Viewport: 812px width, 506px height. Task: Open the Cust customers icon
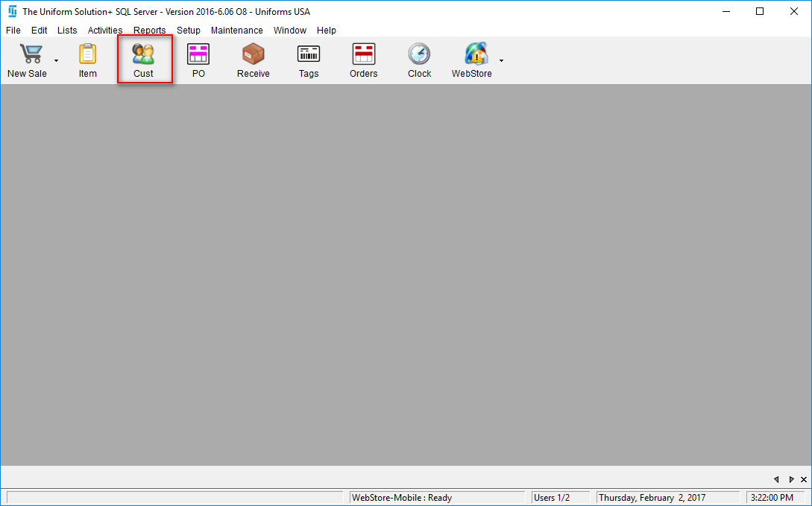143,60
